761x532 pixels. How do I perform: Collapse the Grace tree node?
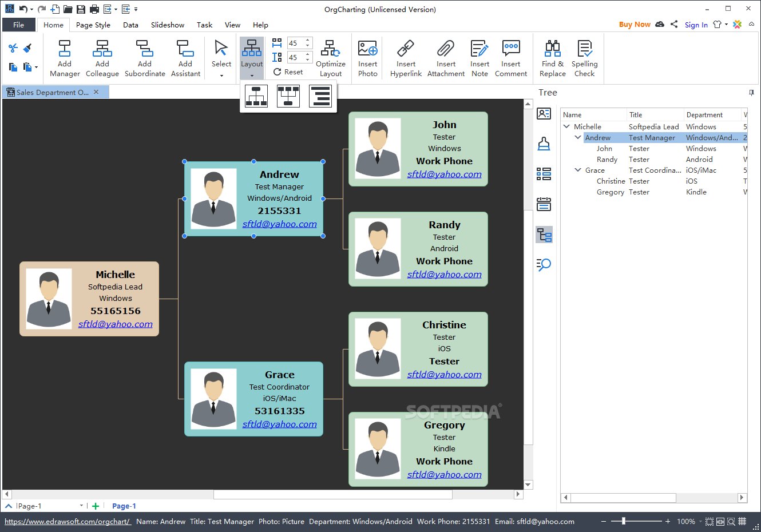coord(578,170)
